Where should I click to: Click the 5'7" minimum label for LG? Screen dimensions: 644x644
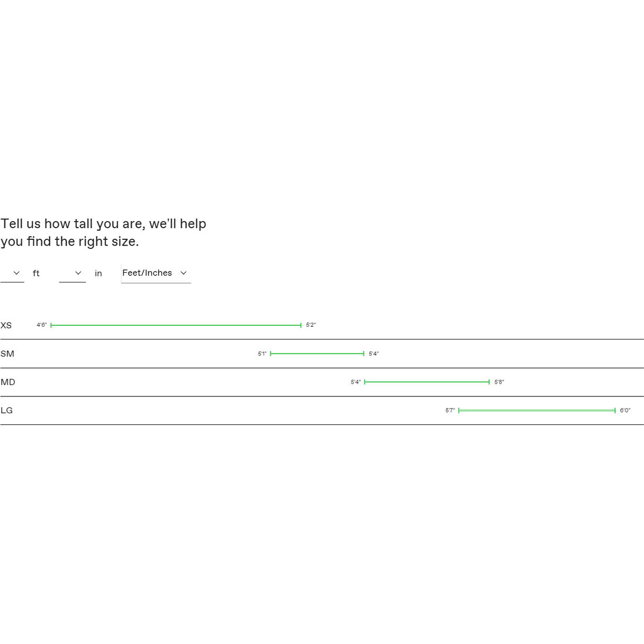(x=450, y=411)
